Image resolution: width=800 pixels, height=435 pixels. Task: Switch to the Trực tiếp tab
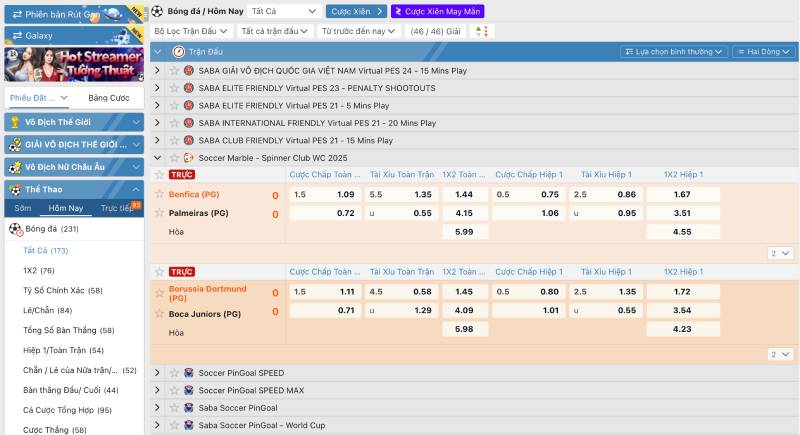tap(117, 208)
